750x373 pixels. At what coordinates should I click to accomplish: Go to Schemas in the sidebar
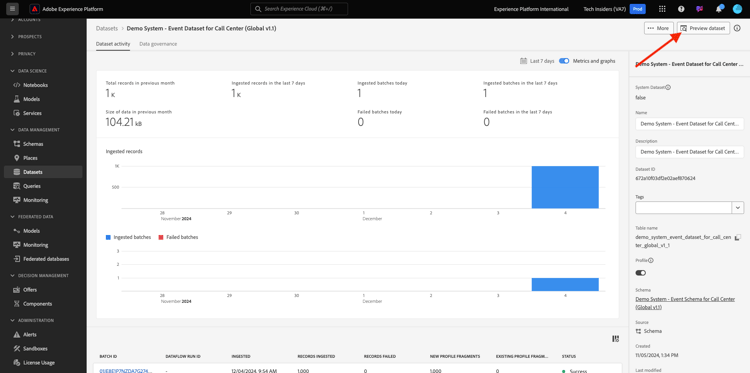tap(33, 144)
